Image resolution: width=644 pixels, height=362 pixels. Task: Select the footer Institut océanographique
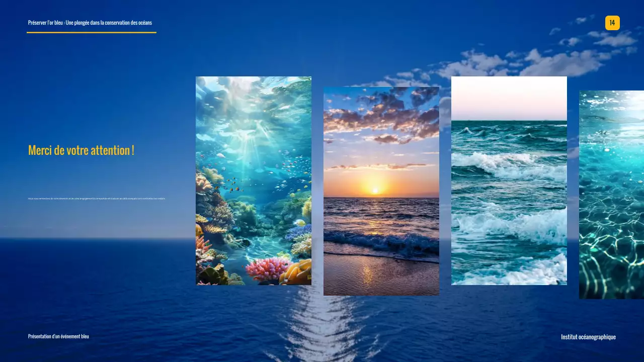pos(589,337)
